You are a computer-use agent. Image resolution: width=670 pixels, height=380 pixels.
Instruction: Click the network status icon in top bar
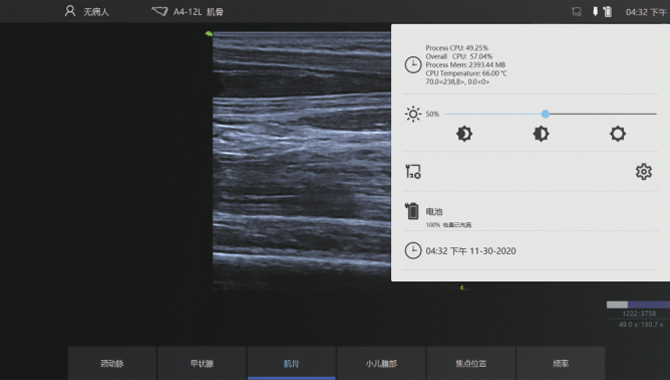pyautogui.click(x=576, y=12)
